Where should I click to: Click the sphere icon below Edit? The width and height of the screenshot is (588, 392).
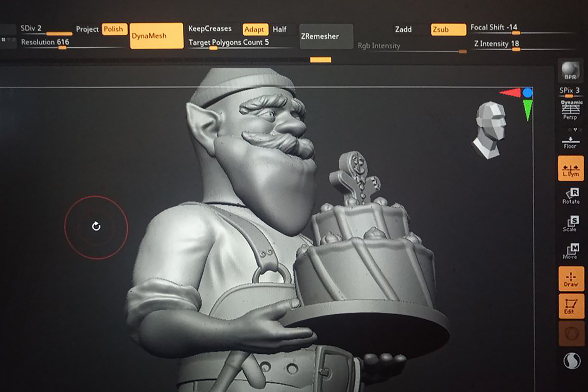571,333
